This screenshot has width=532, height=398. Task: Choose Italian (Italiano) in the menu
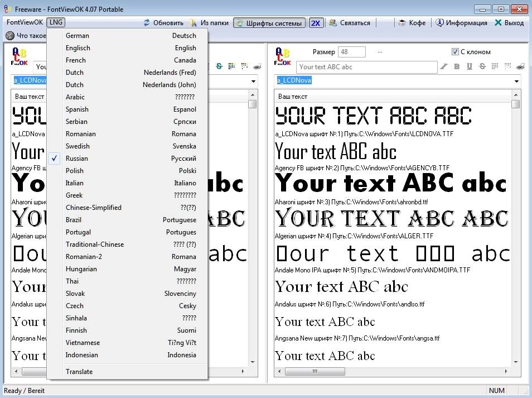click(128, 183)
